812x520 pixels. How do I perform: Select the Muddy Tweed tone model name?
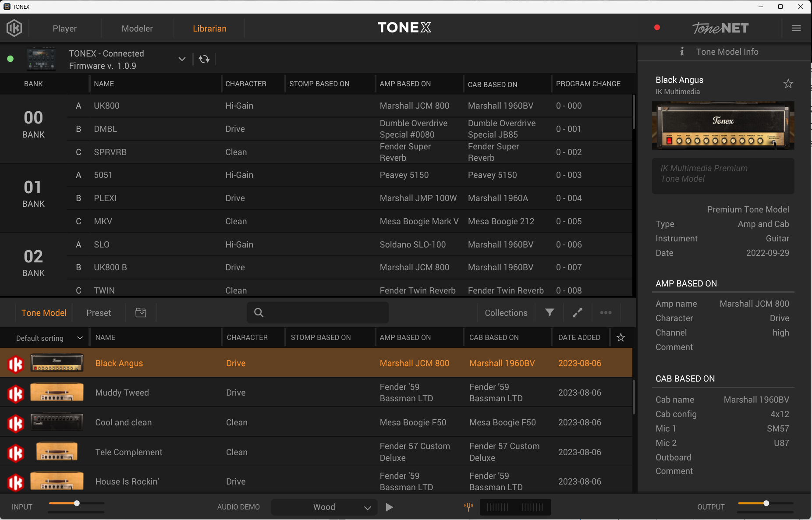(122, 393)
